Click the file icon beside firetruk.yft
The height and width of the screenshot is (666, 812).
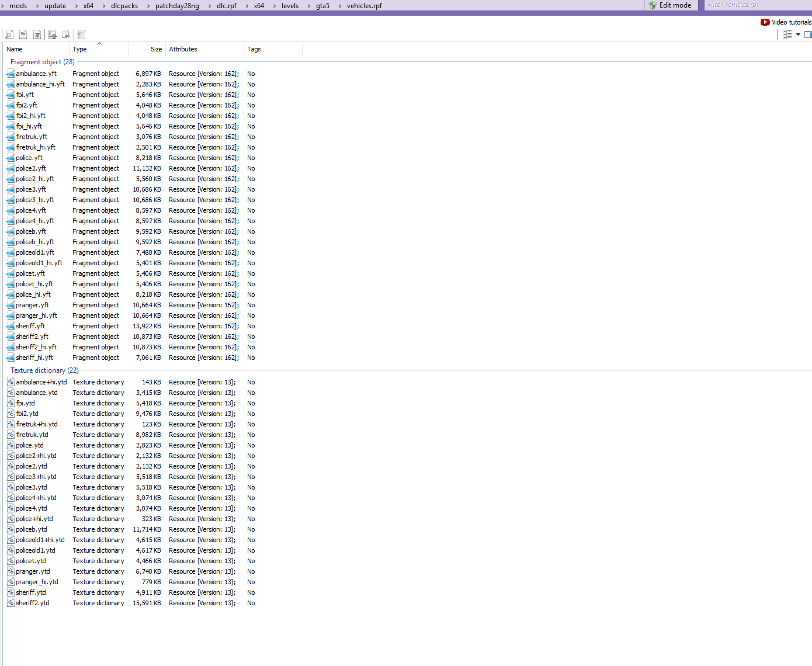pyautogui.click(x=11, y=137)
